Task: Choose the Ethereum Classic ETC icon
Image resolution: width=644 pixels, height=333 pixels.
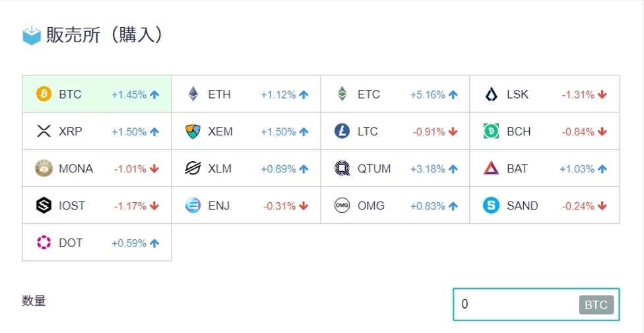Action: tap(342, 94)
